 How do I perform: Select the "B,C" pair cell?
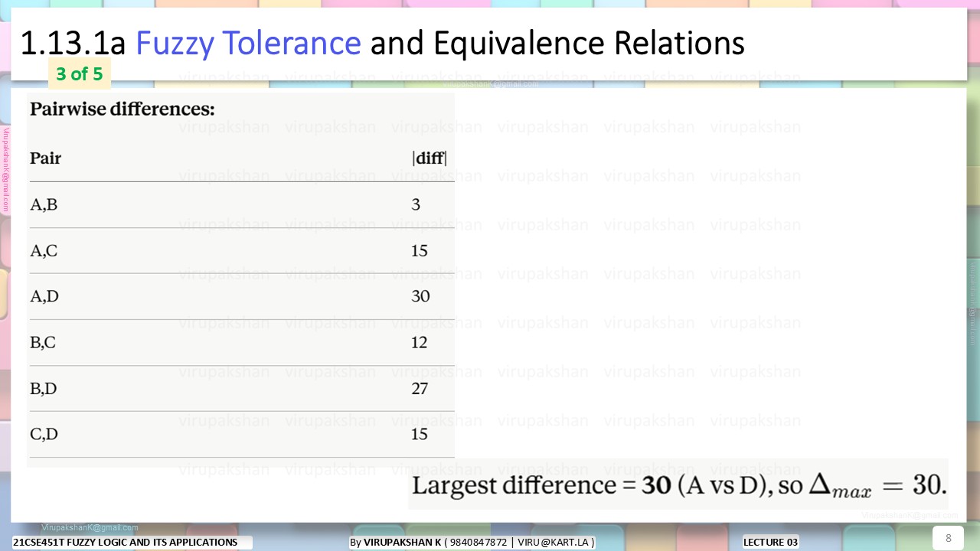[x=43, y=343]
